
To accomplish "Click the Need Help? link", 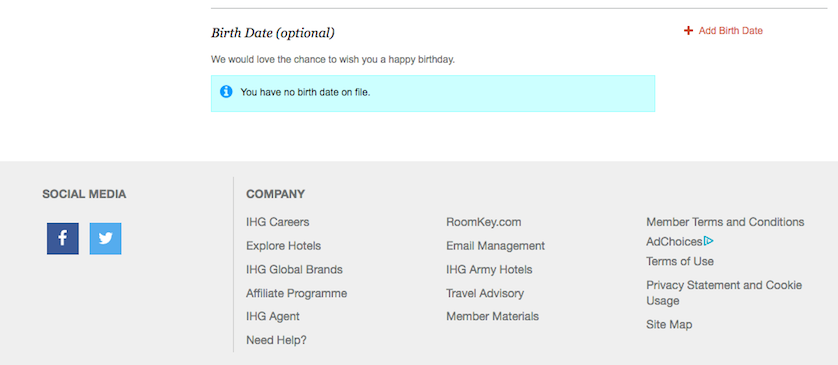I will pos(276,340).
